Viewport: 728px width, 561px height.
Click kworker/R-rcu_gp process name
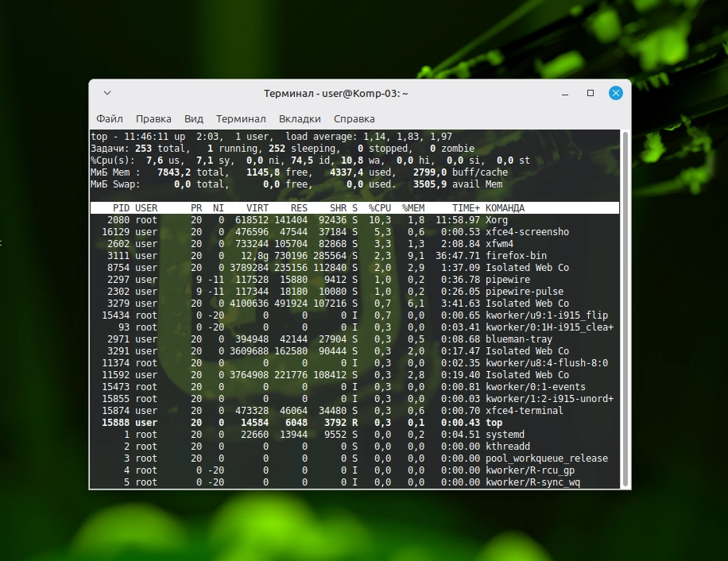(x=530, y=470)
